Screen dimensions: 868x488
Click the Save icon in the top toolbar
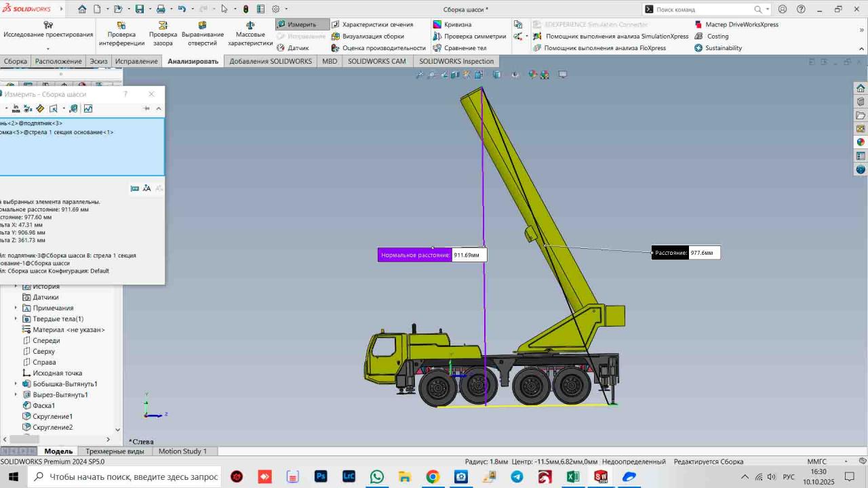(x=140, y=9)
